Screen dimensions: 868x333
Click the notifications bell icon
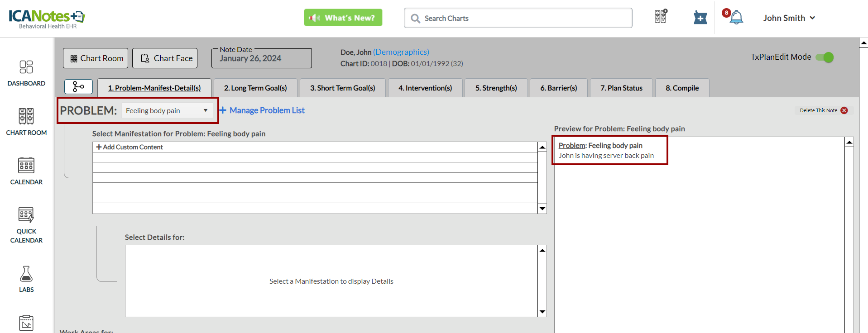coord(736,18)
